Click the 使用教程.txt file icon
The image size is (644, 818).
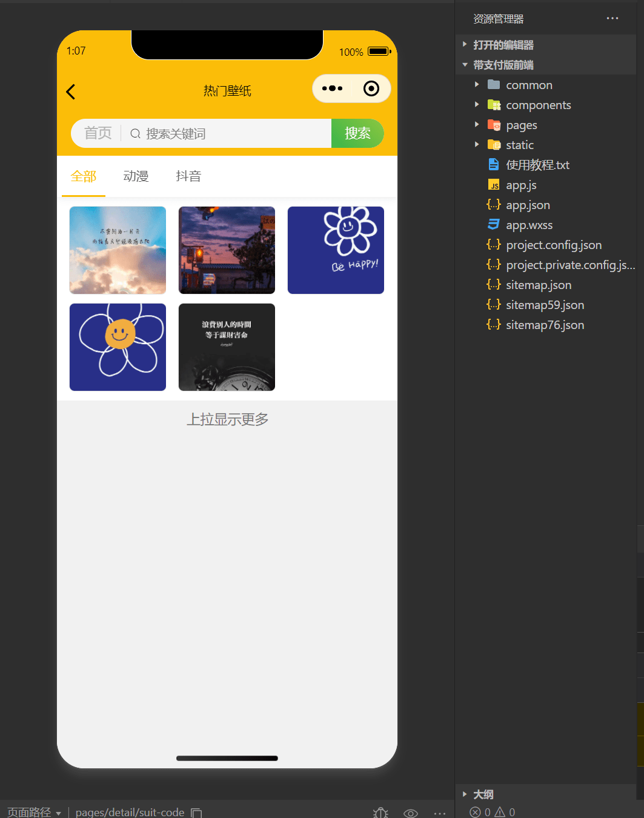[494, 164]
